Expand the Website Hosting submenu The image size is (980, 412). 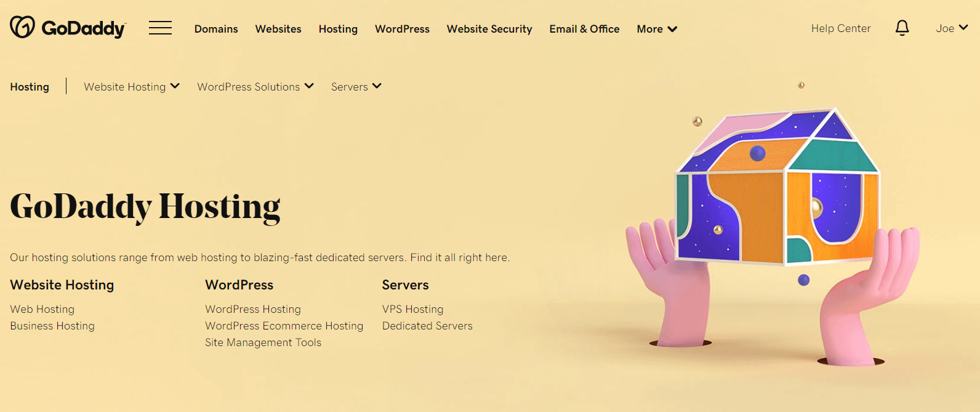132,87
